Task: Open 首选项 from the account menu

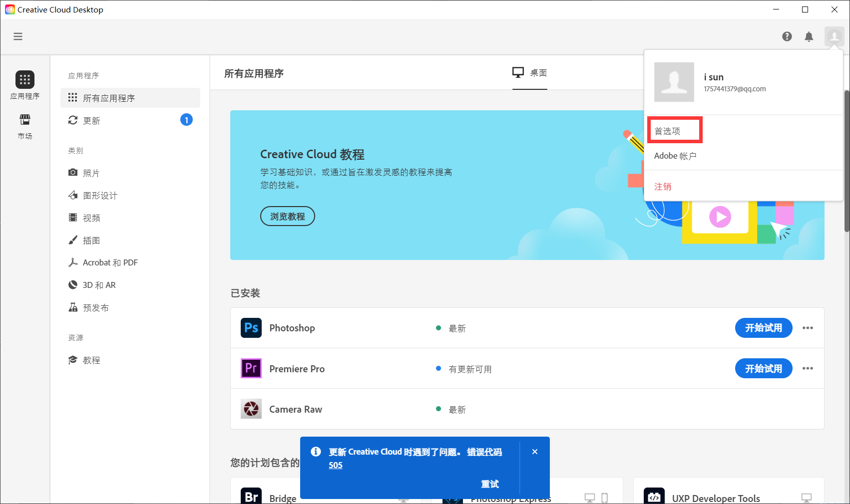Action: click(667, 130)
